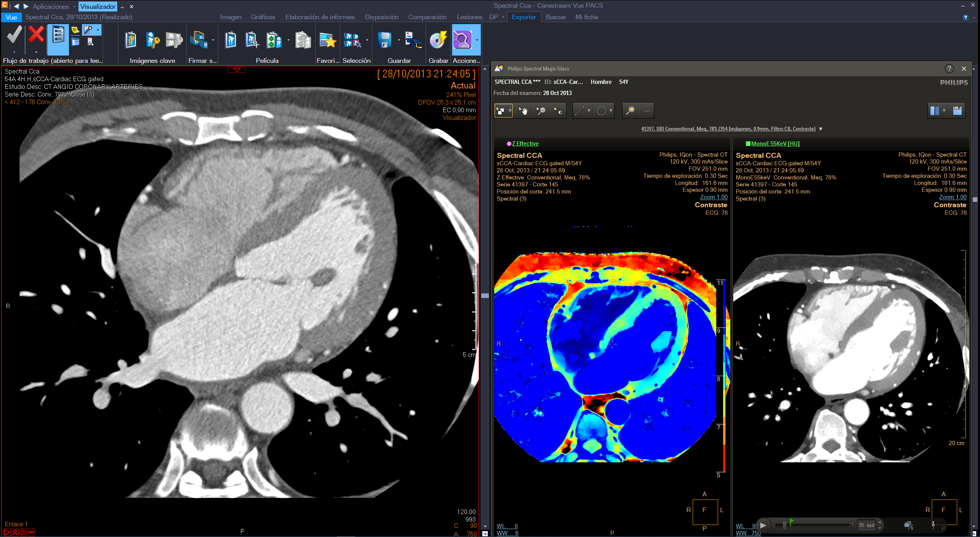Click the Selección image grid cursor icon

[x=352, y=40]
